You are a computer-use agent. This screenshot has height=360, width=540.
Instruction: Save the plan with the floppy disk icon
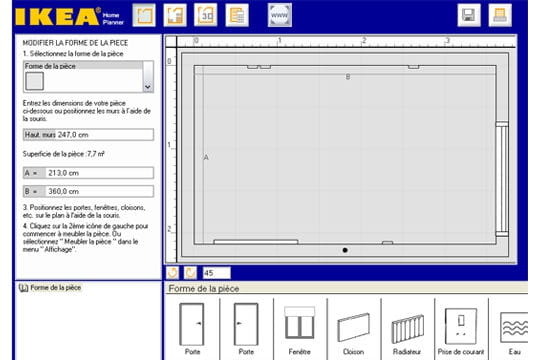[x=469, y=15]
